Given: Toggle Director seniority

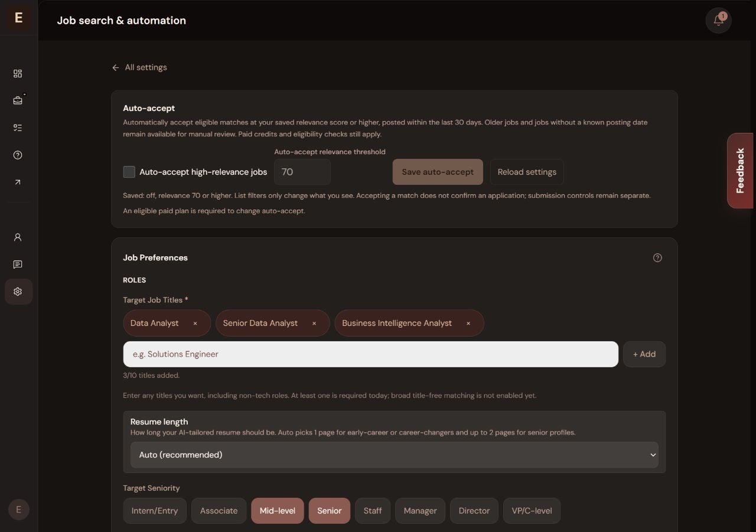Looking at the screenshot, I should coord(474,511).
